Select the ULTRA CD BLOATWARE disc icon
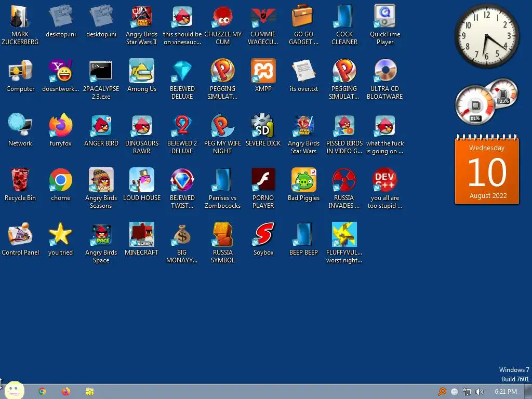Image resolution: width=532 pixels, height=399 pixels. 385,79
